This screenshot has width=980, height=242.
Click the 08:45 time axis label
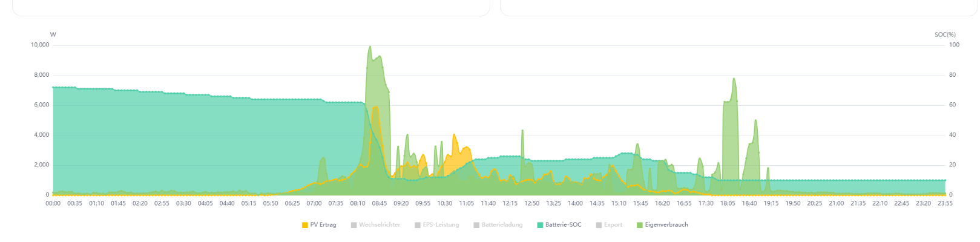[x=380, y=203]
